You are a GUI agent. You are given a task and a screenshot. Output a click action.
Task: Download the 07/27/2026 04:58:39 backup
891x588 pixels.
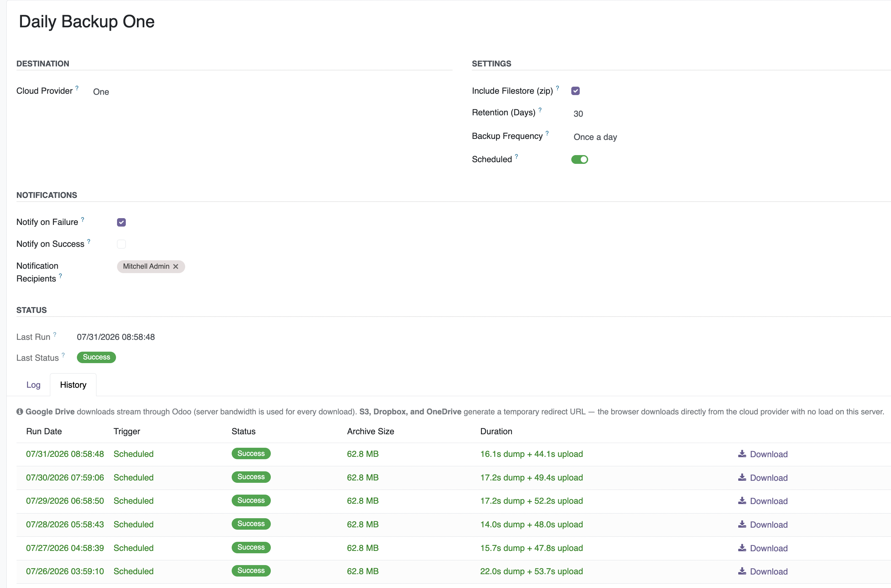(763, 548)
